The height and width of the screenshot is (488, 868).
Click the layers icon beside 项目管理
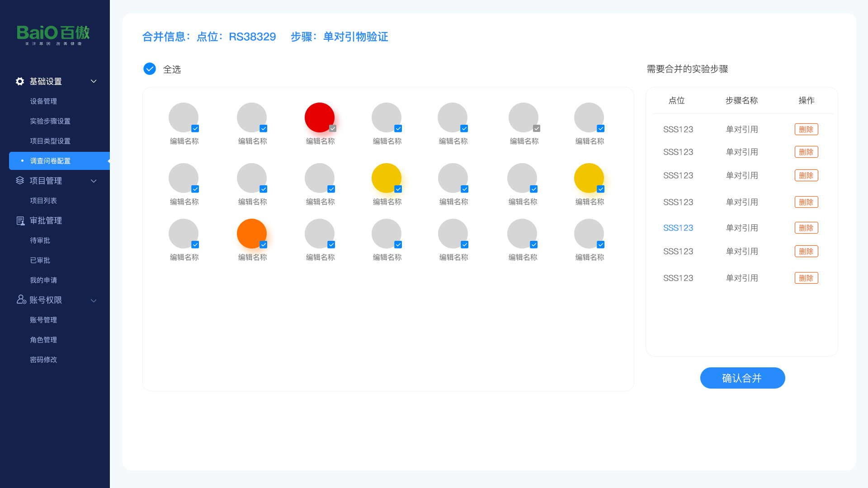[x=20, y=181]
